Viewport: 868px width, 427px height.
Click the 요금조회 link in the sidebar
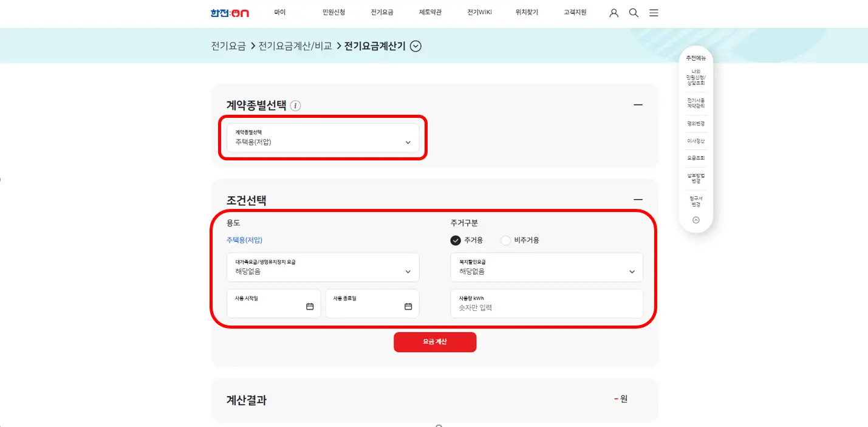coord(695,157)
